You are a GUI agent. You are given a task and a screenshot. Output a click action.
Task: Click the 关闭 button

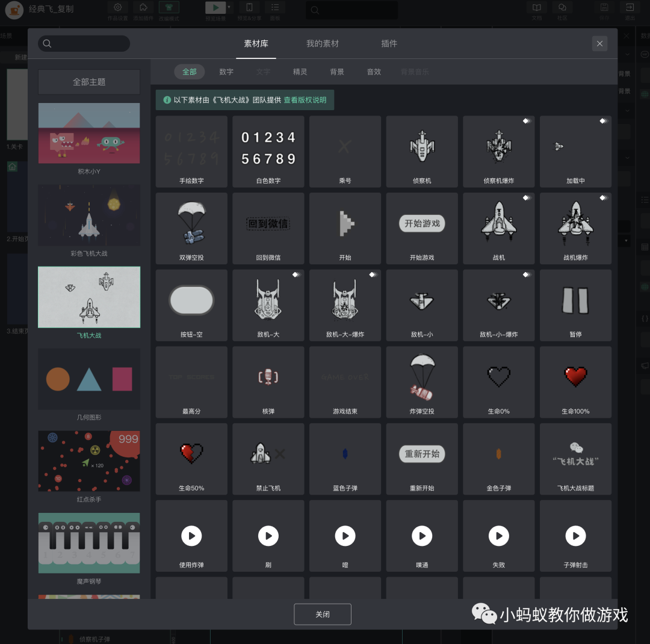pos(323,614)
